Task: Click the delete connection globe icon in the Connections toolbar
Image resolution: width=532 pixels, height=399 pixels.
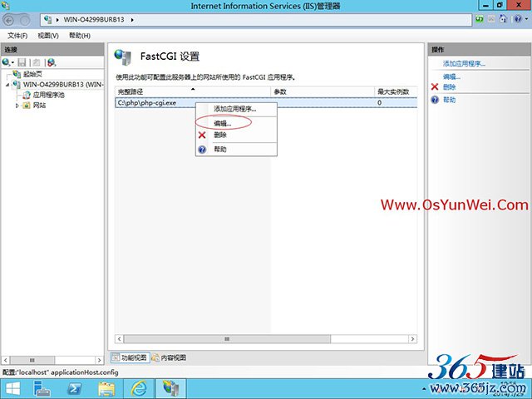Action: [52, 62]
